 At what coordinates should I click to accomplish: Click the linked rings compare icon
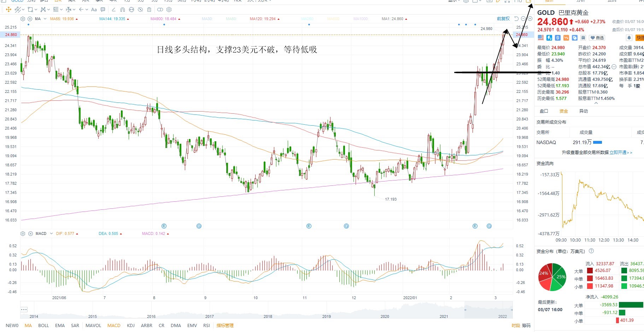click(x=160, y=10)
